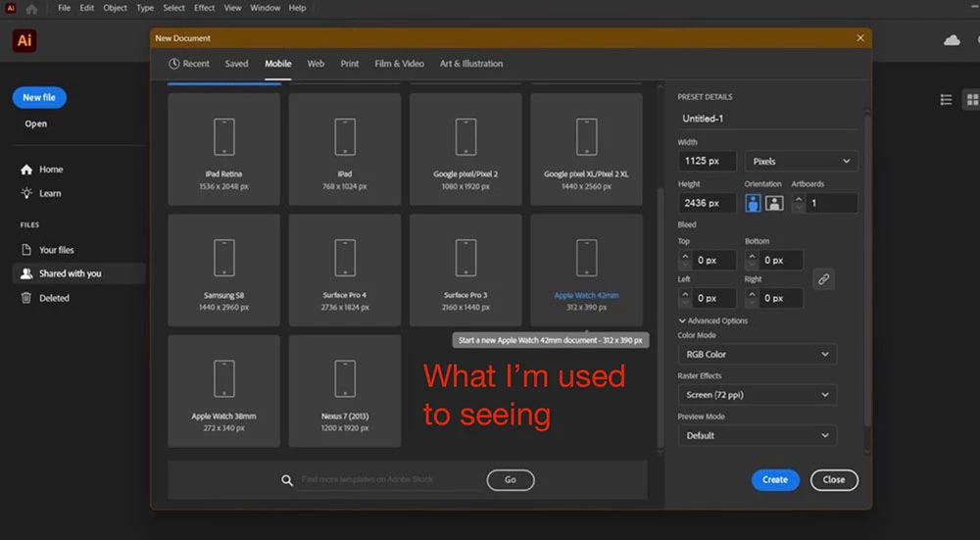
Task: Select portrait orientation icon
Action: tap(753, 203)
